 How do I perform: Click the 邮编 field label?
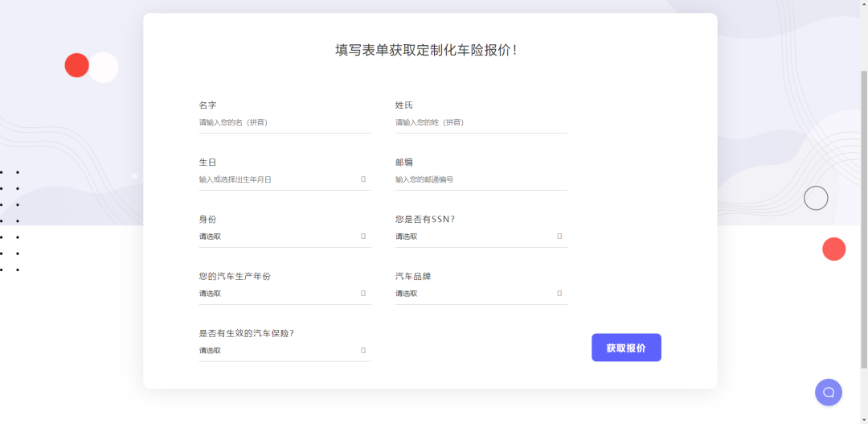coord(403,162)
